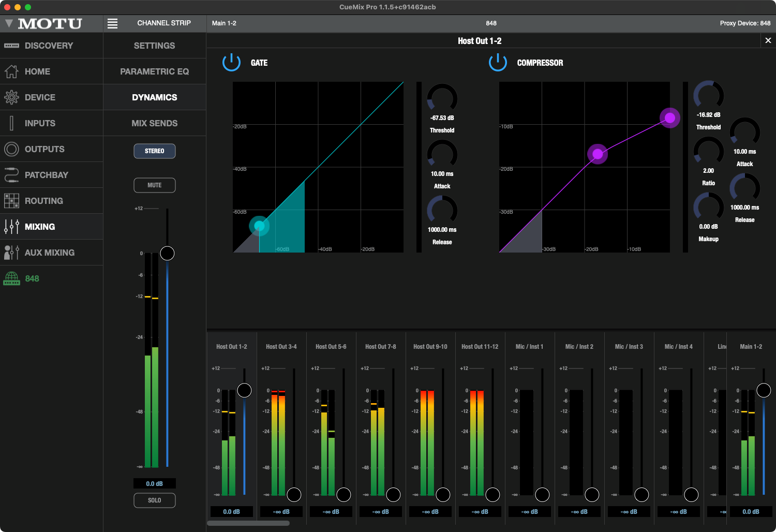Screen dimensions: 776x532
Task: Select the Inputs sidebar icon
Action: (11, 123)
